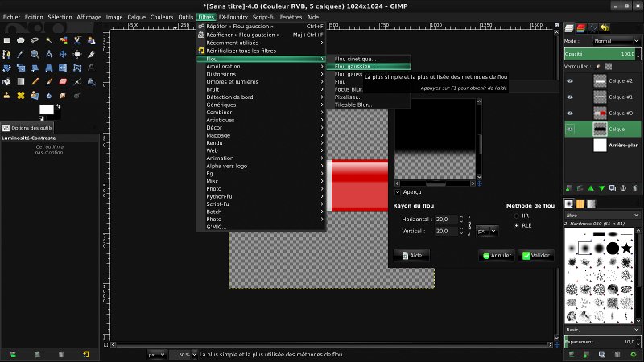Select the Pencil tool
Image resolution: width=644 pixels, height=362 pixels.
point(35,82)
